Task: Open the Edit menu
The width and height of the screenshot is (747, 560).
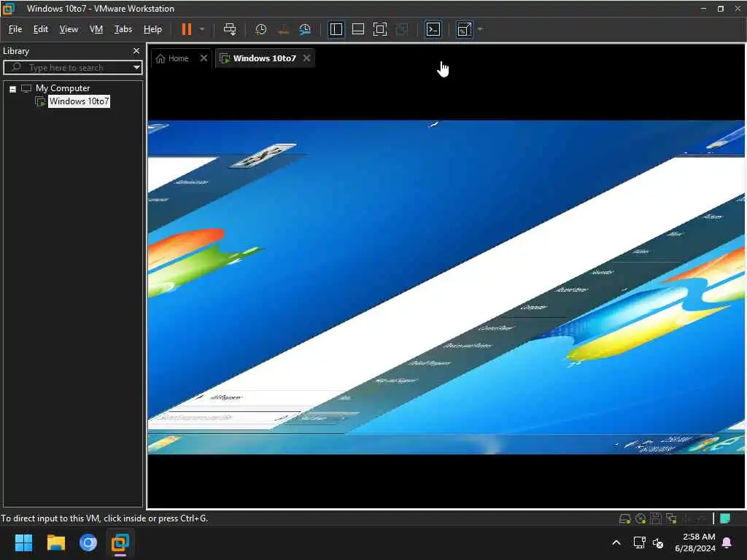Action: point(41,29)
